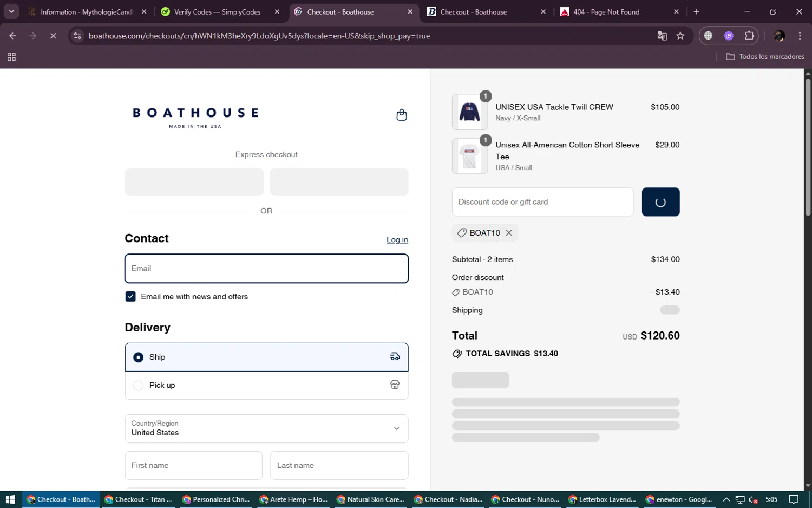Click the First name field
The height and width of the screenshot is (508, 812).
tap(194, 465)
